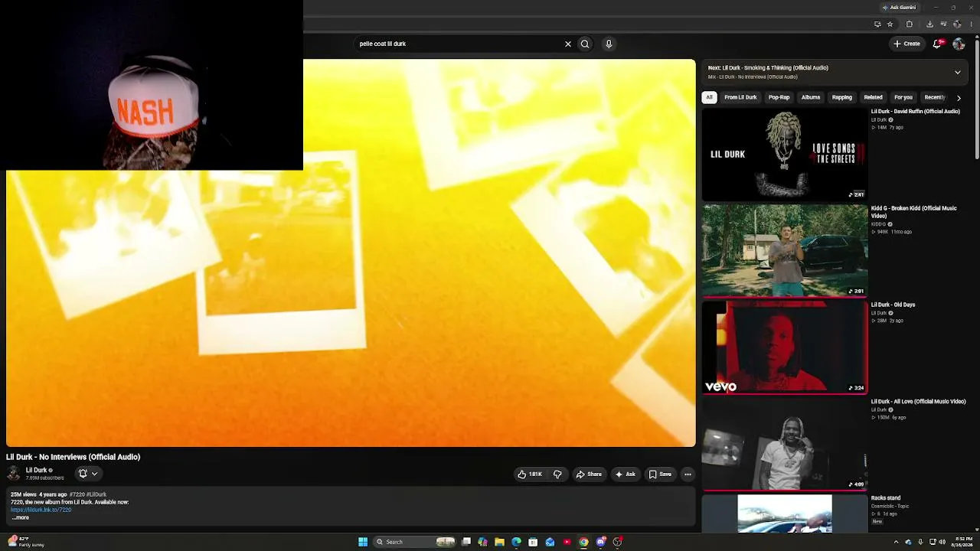This screenshot has height=551, width=980.
Task: Bookmark this page with the star icon
Action: (x=890, y=24)
